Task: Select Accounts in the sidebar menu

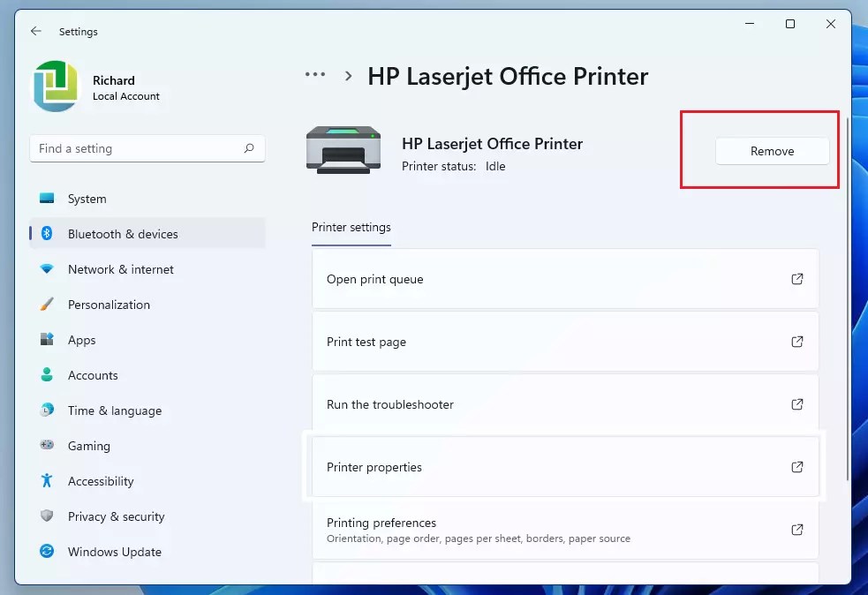Action: (93, 375)
